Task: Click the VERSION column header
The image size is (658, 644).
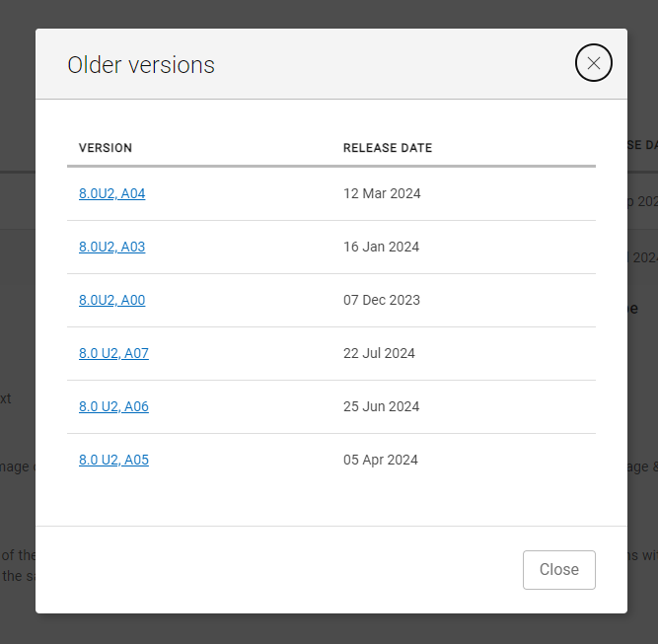Action: point(106,148)
